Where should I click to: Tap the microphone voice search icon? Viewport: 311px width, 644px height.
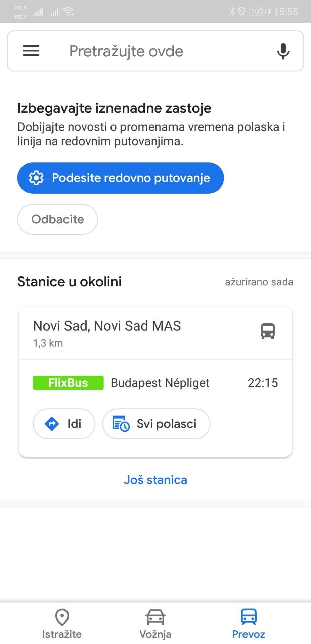[x=283, y=51]
